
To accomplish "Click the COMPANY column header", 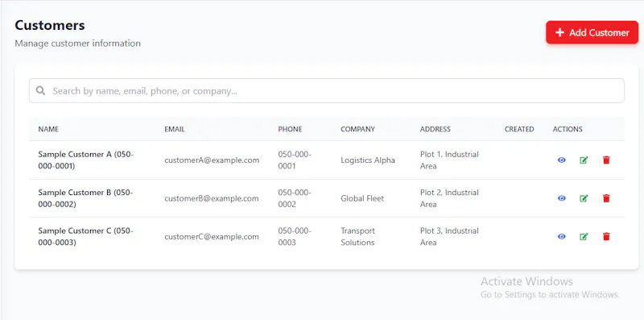I will 357,129.
